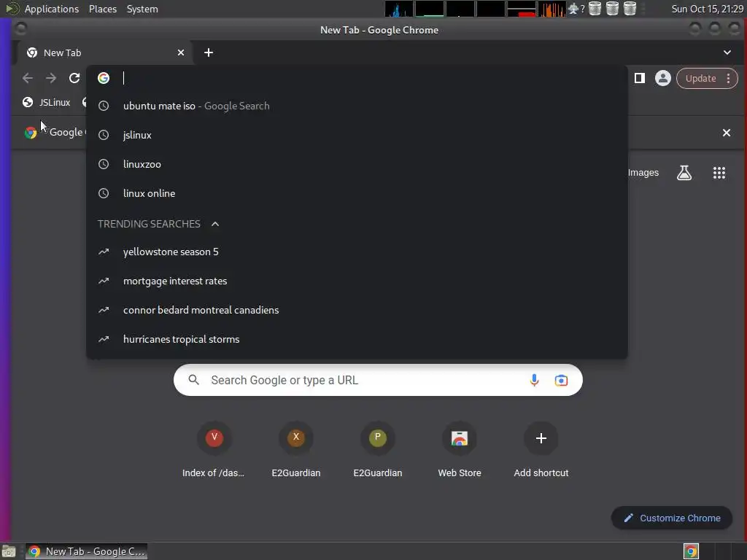The image size is (747, 560).
Task: Open the E2Guardian shortcut with X icon
Action: click(x=296, y=449)
